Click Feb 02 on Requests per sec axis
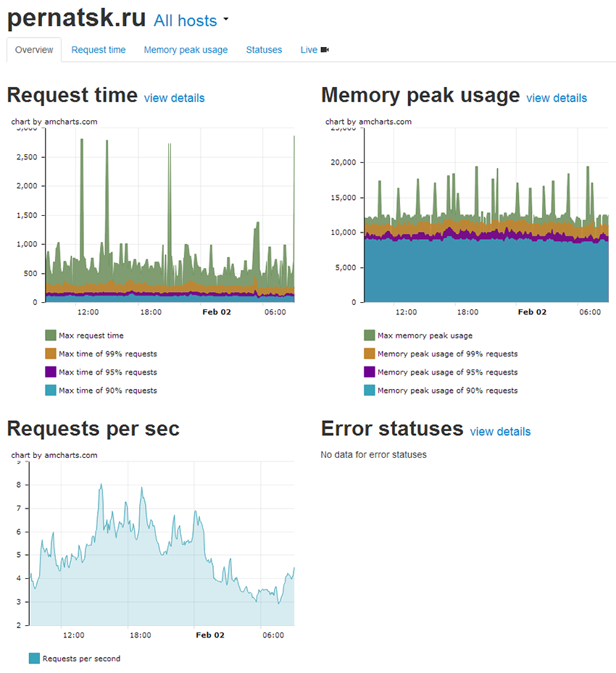Screen dimensions: 616x673 pyautogui.click(x=210, y=635)
